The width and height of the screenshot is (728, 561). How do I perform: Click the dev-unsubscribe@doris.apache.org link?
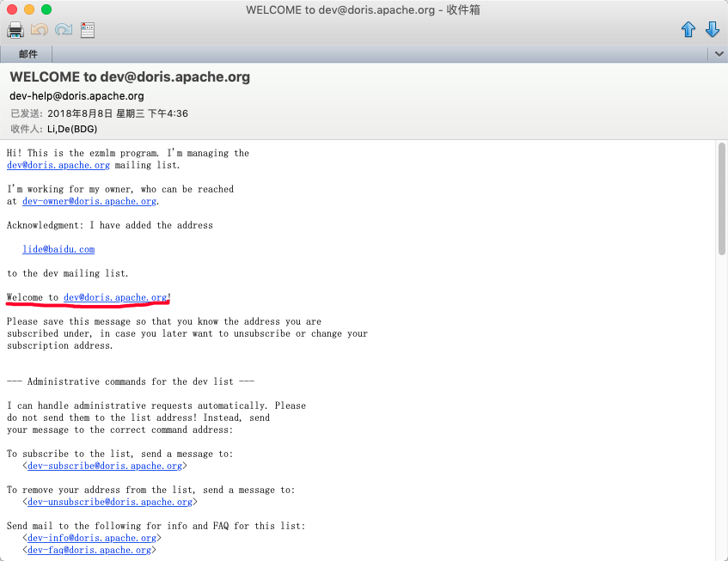coord(110,502)
